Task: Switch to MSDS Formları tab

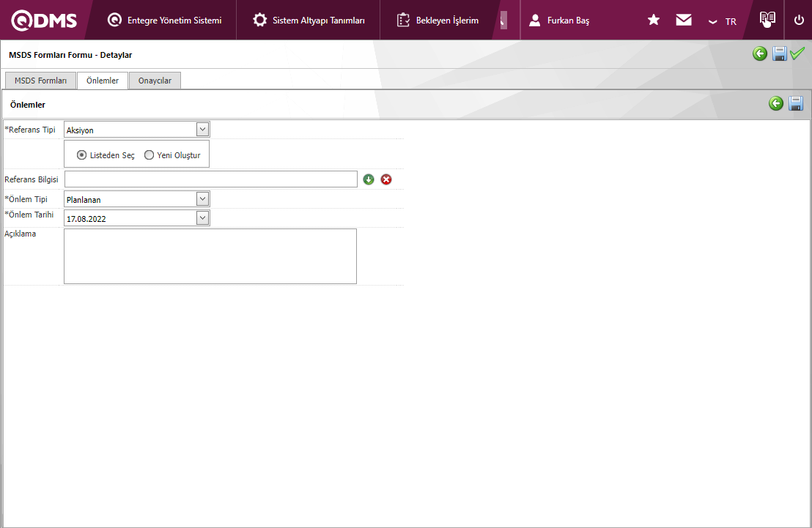Action: coord(40,81)
